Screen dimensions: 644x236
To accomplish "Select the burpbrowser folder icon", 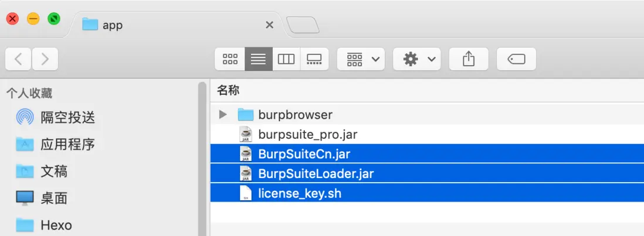I will (x=246, y=114).
